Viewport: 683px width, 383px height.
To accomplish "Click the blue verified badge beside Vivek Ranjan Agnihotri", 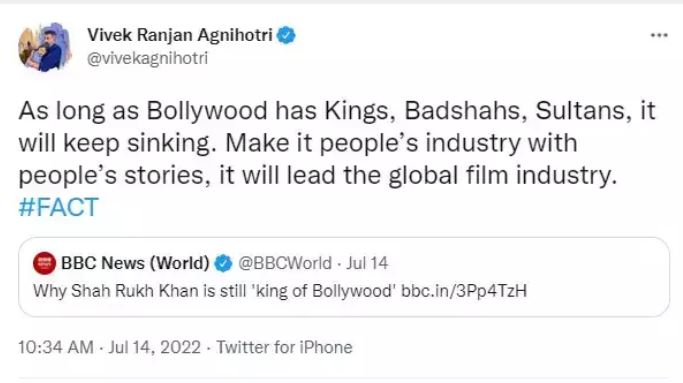I will [286, 35].
